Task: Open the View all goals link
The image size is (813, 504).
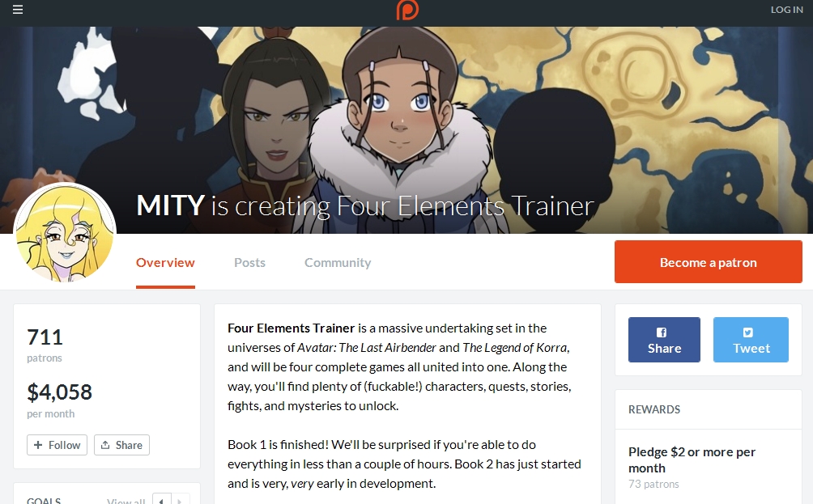Action: coord(126,501)
